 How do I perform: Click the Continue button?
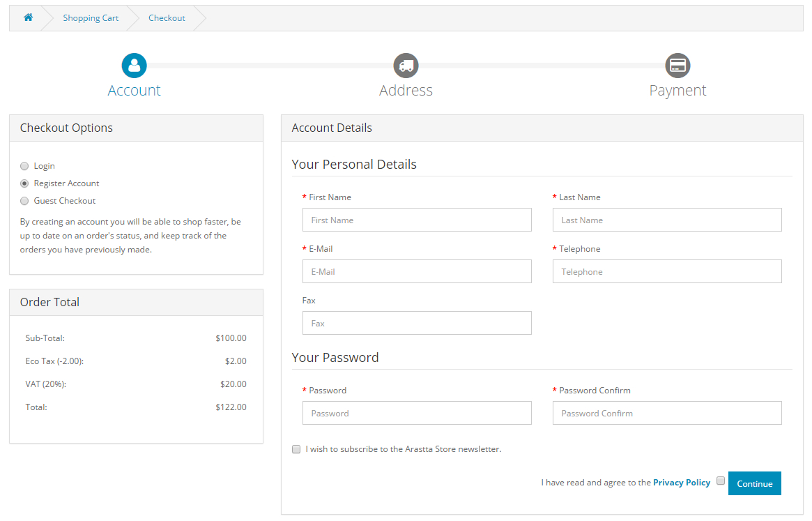[755, 483]
